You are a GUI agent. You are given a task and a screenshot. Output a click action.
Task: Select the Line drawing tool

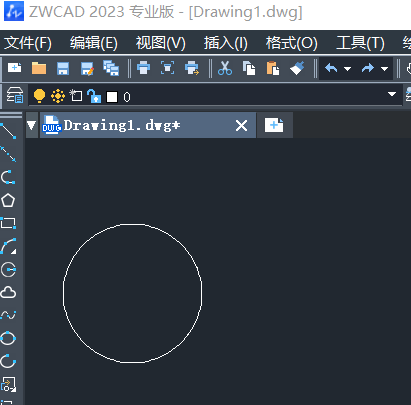tap(8, 131)
